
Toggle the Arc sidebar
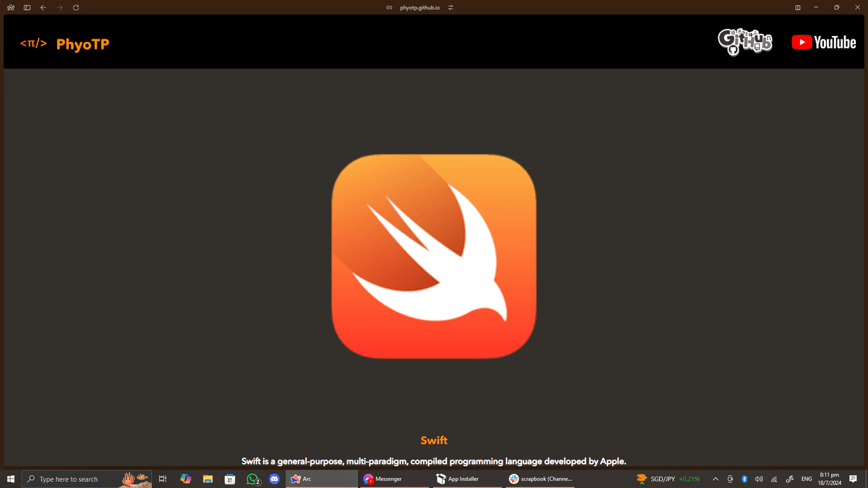click(27, 7)
